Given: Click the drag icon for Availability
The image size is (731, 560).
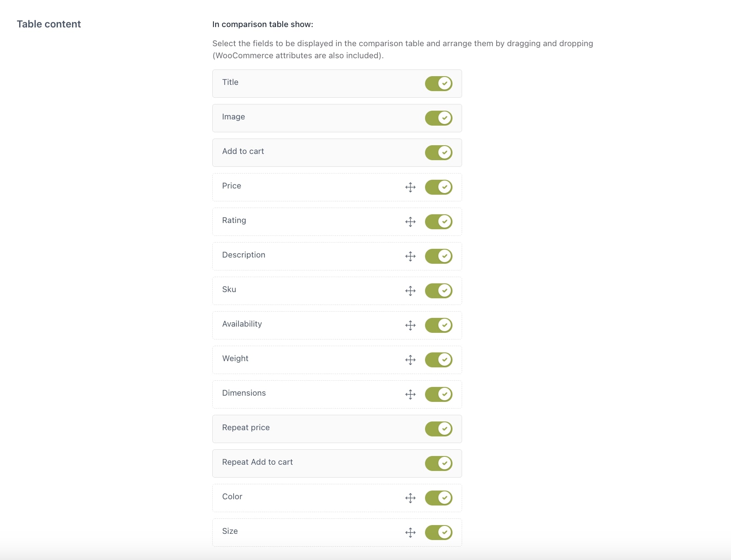Looking at the screenshot, I should (x=410, y=325).
